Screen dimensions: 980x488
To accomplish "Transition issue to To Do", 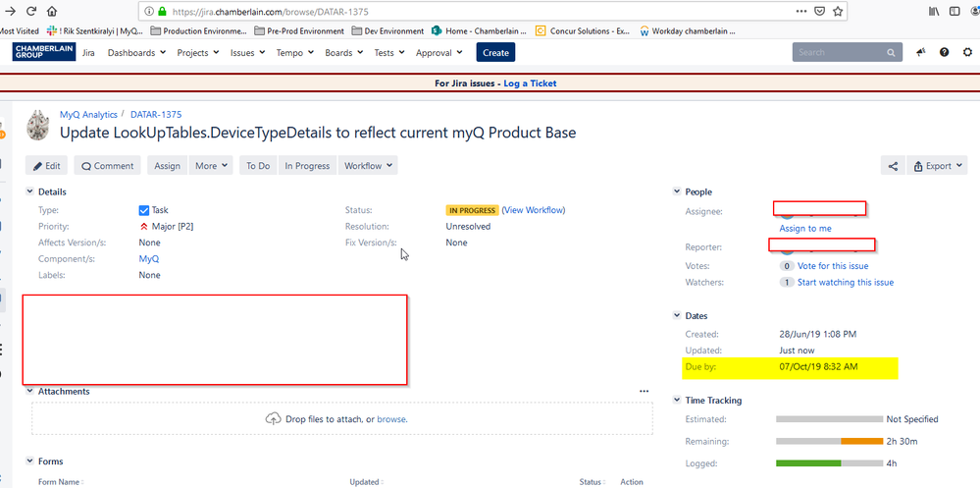I will coord(258,166).
